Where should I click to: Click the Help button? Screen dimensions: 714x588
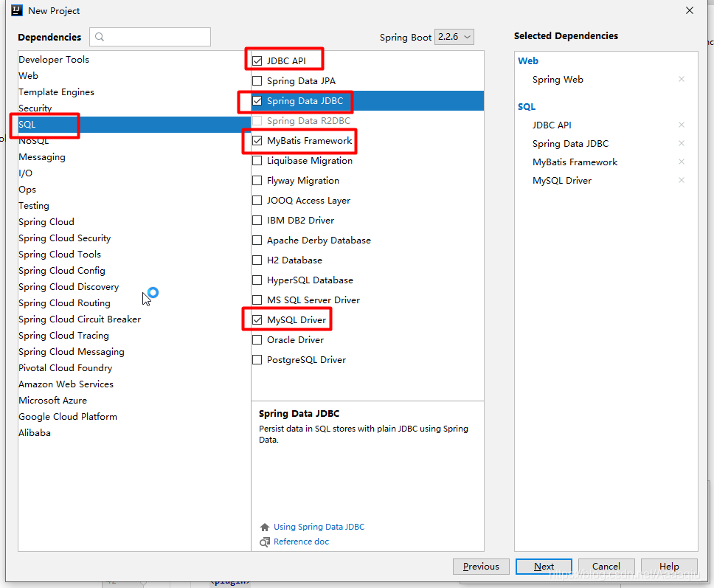click(669, 567)
